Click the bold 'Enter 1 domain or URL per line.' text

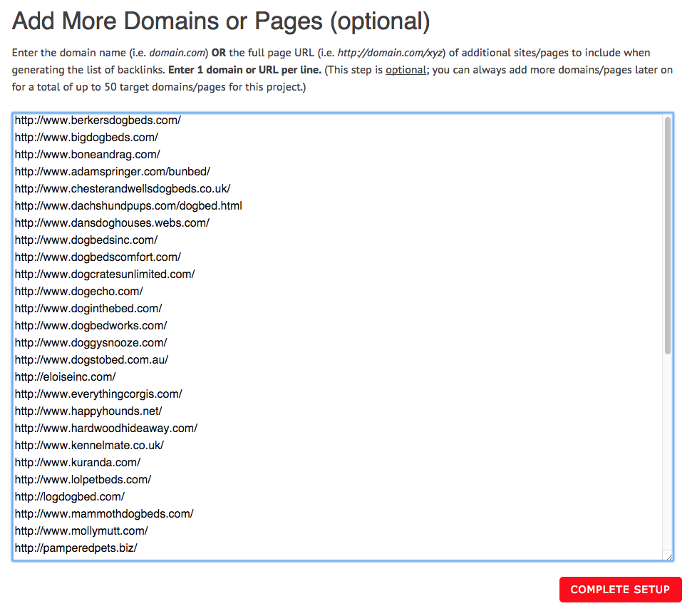pyautogui.click(x=245, y=71)
